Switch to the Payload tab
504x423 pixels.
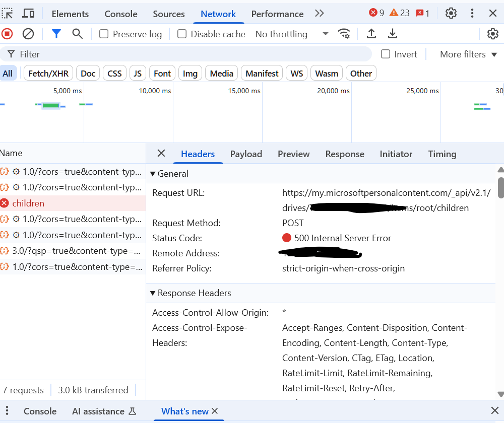click(246, 154)
